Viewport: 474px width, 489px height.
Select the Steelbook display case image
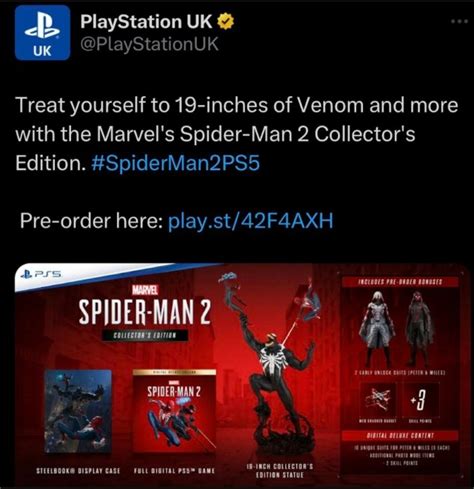78,411
